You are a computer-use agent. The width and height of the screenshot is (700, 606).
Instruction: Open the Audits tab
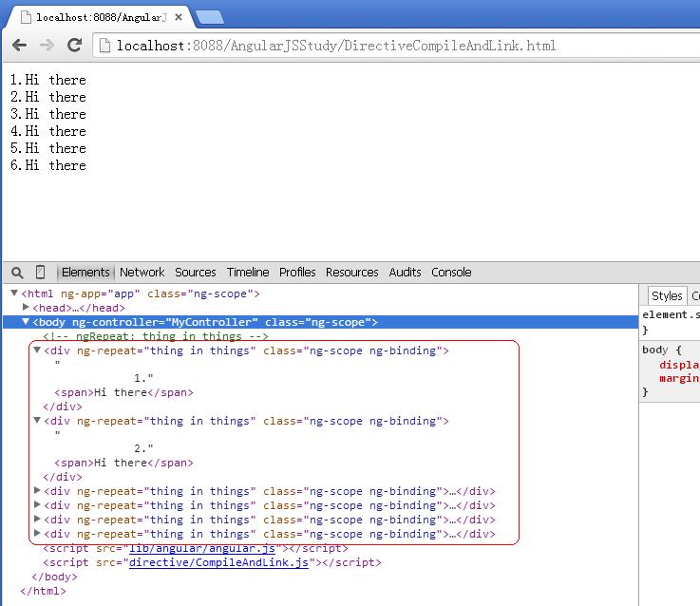(405, 272)
